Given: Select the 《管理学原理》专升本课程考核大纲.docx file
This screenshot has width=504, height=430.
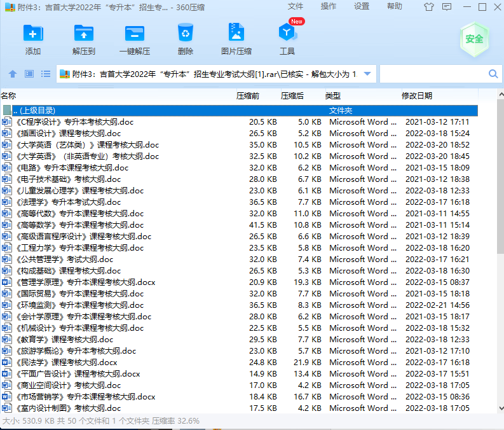Looking at the screenshot, I should coord(85,282).
